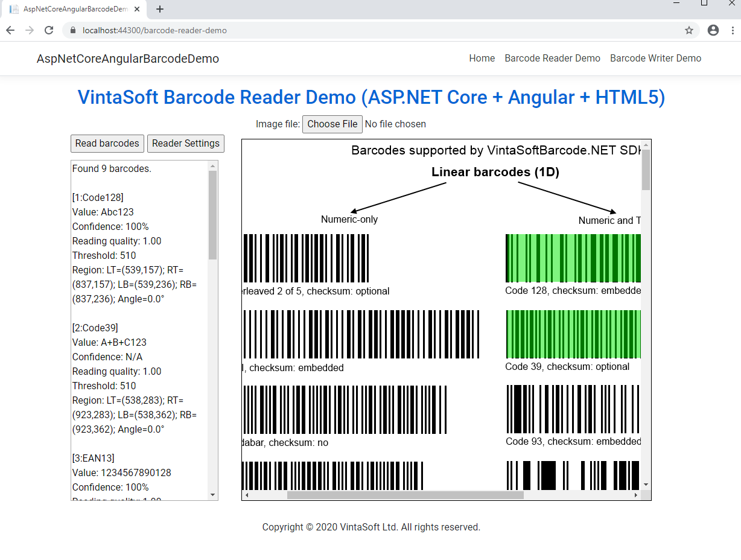The height and width of the screenshot is (560, 741).
Task: Click the image viewer scroll right arrow
Action: pyautogui.click(x=635, y=495)
